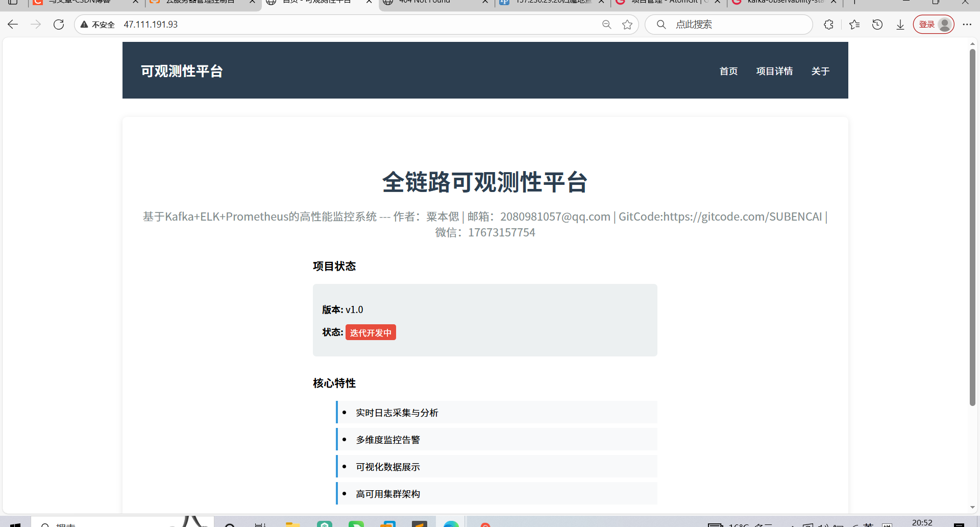Bookmark this page with the star icon

[627, 24]
